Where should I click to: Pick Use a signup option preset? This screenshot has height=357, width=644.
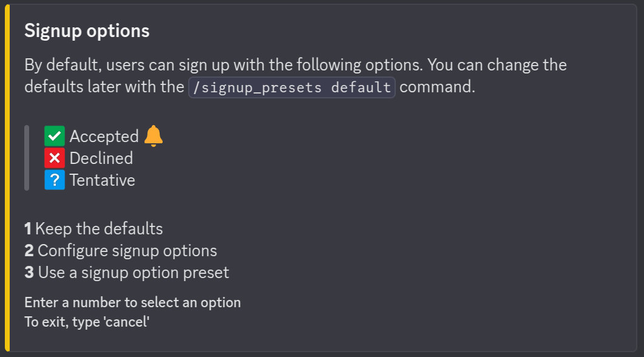pos(134,273)
